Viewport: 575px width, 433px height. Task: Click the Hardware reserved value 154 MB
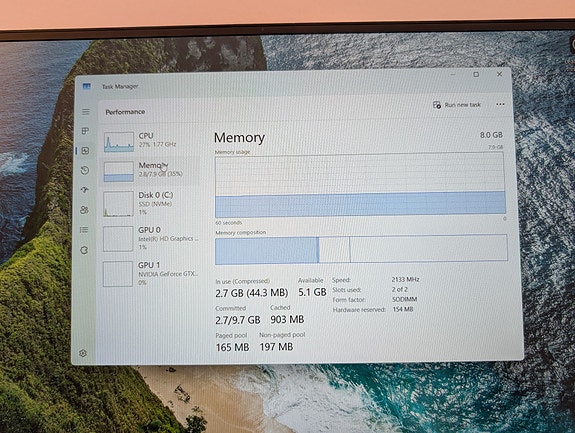403,309
